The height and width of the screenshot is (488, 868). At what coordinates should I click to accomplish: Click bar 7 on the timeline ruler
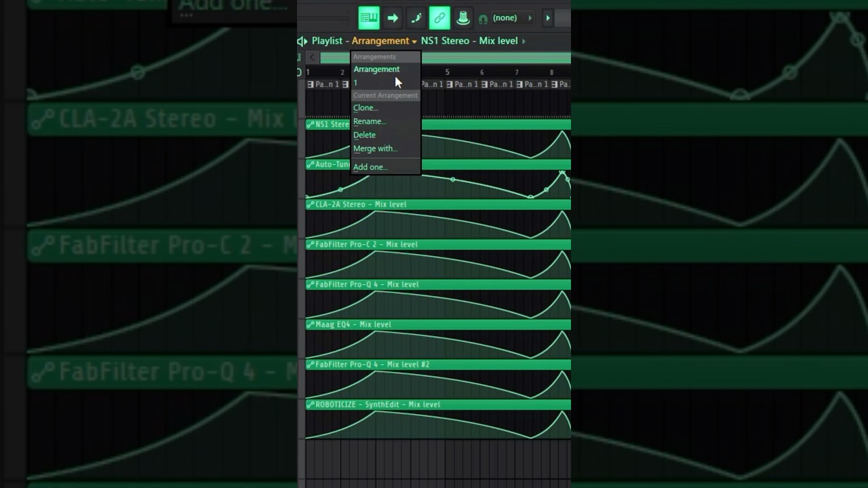517,73
